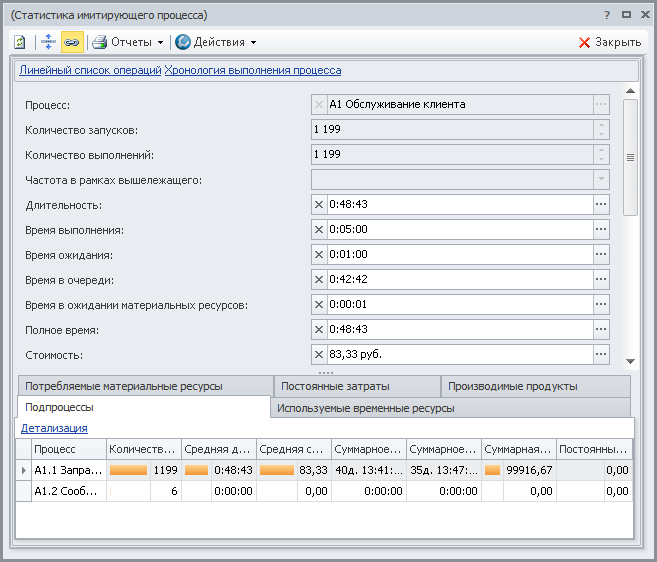Switch to Производимые продукты tab
This screenshot has height=562, width=657.
[x=512, y=386]
